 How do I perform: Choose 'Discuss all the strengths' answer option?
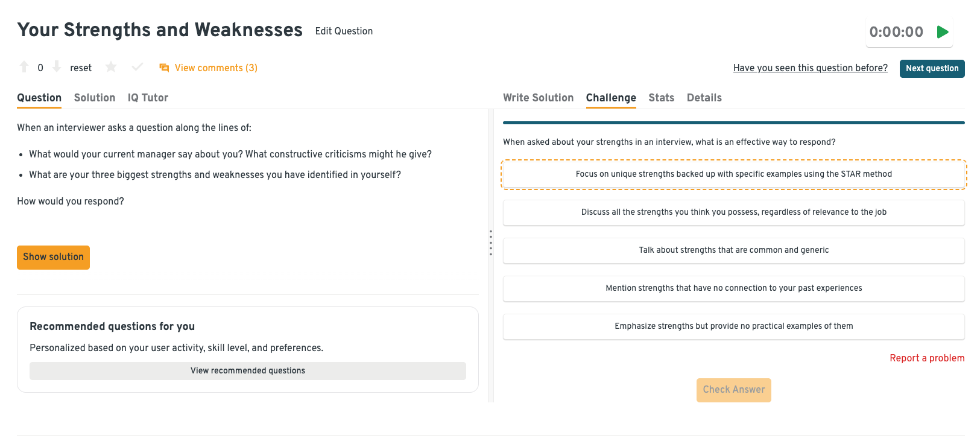pyautogui.click(x=733, y=212)
